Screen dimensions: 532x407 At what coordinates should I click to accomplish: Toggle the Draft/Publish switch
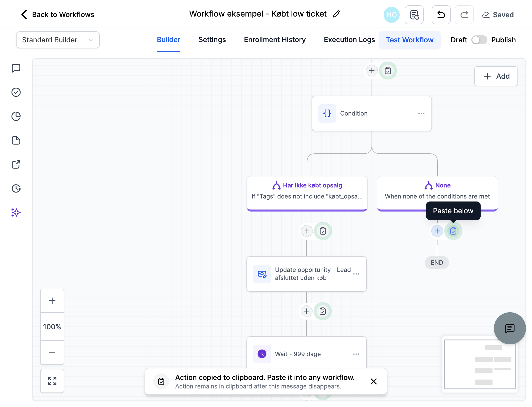[x=479, y=40]
